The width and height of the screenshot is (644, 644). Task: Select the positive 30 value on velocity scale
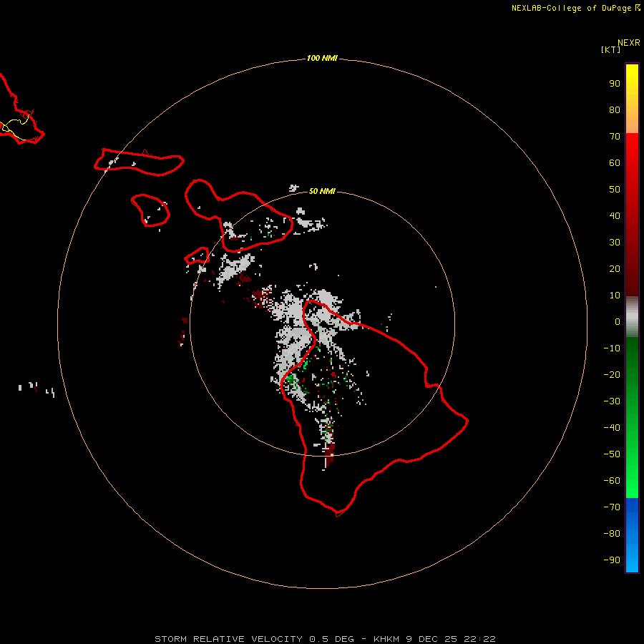615,243
